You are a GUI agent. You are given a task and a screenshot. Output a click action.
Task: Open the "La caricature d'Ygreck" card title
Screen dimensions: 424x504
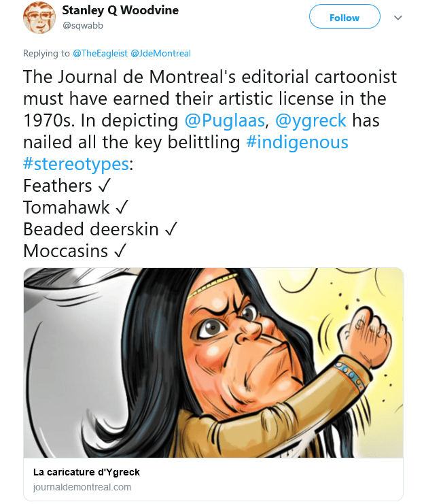(86, 472)
